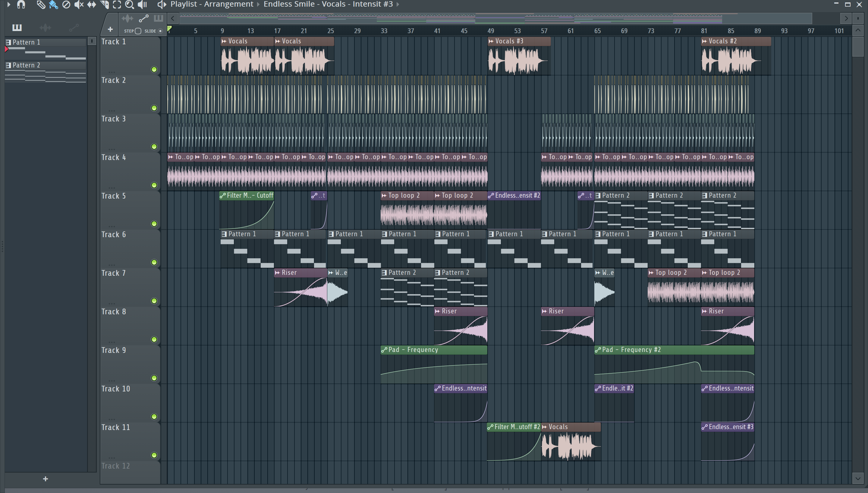Add a new track with plus button

coord(110,30)
